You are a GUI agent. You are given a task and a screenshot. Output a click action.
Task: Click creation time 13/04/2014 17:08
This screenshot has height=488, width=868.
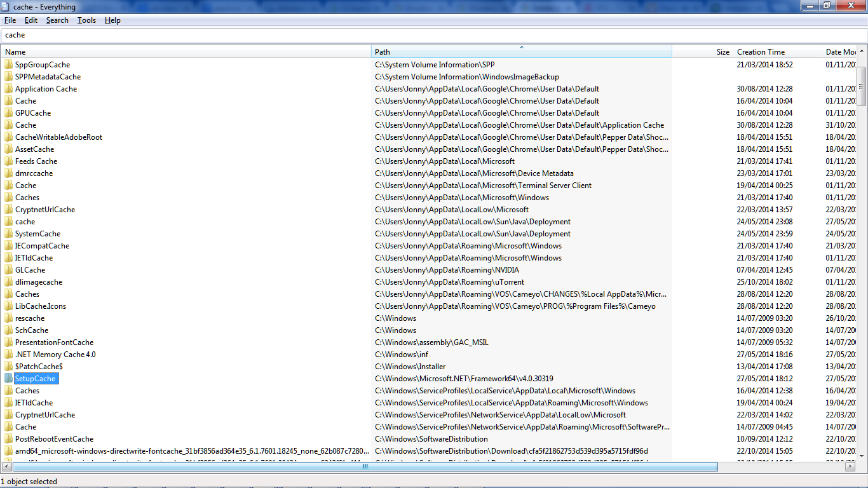pos(764,367)
